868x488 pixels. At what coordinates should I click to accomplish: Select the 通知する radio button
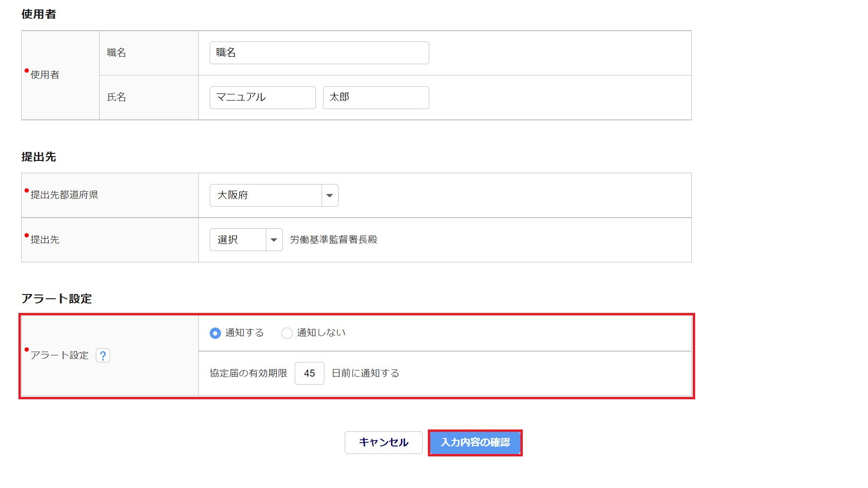(215, 333)
